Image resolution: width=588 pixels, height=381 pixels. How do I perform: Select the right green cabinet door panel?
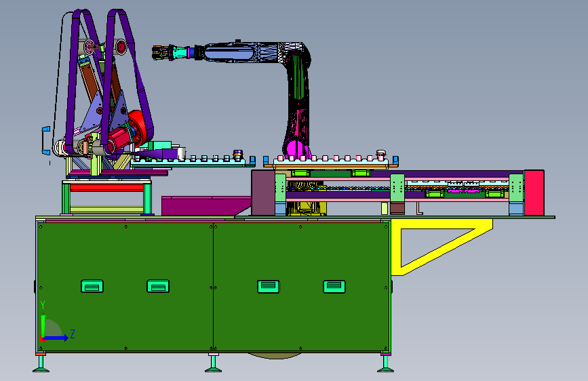tap(302, 287)
